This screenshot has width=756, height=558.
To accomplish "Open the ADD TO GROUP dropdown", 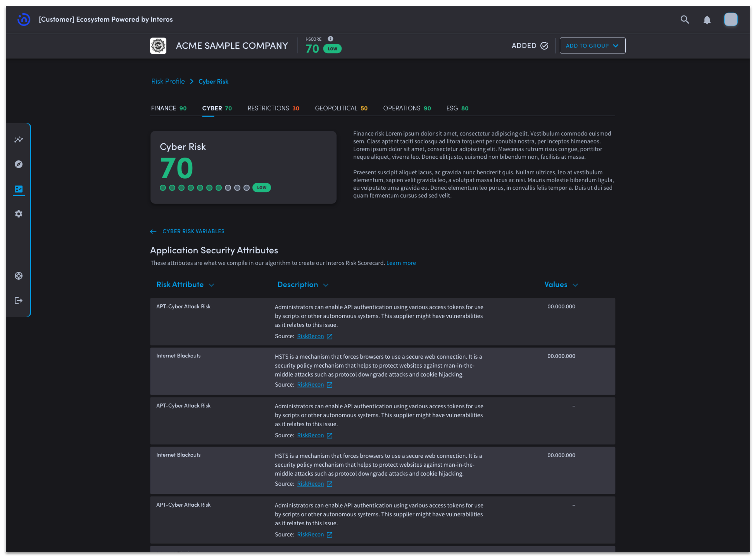I will [592, 46].
